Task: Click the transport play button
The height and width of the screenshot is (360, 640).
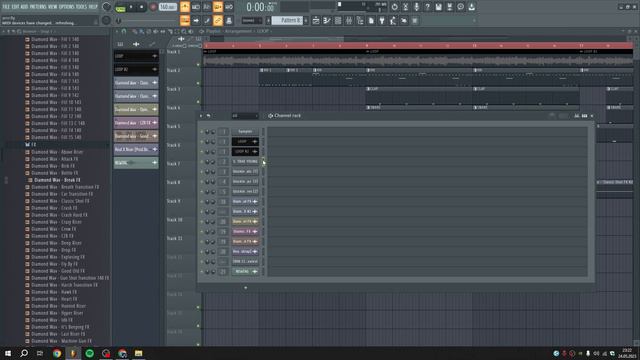Action: (131, 7)
